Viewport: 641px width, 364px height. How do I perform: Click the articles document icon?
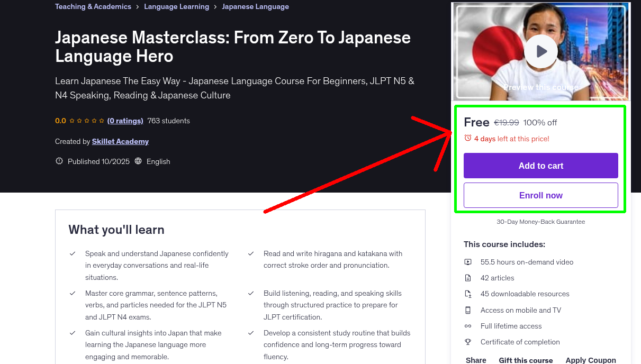click(468, 278)
